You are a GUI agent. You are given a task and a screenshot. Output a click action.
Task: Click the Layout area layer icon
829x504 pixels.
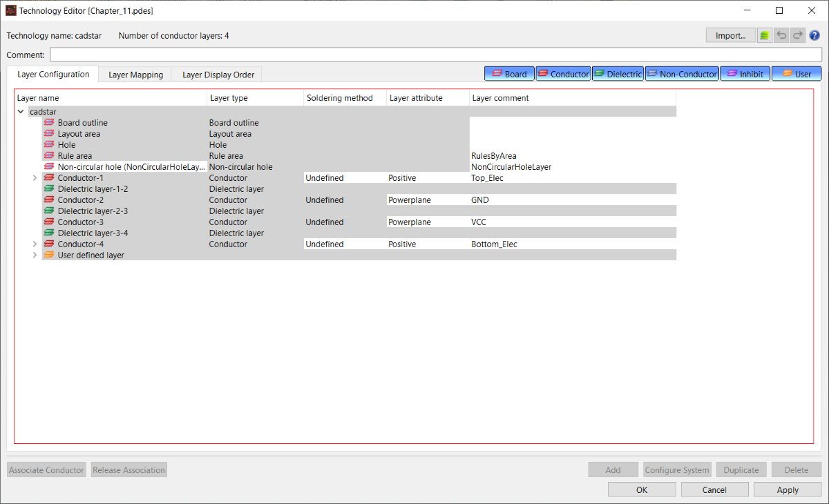pyautogui.click(x=49, y=134)
